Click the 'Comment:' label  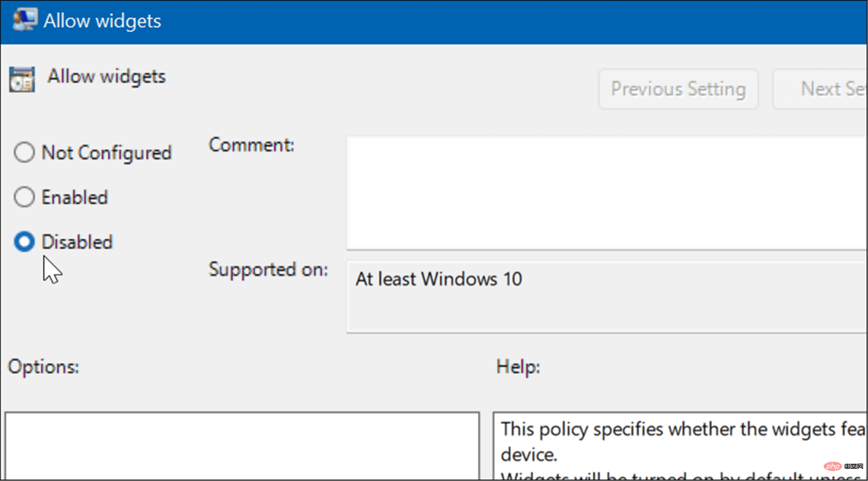(252, 145)
